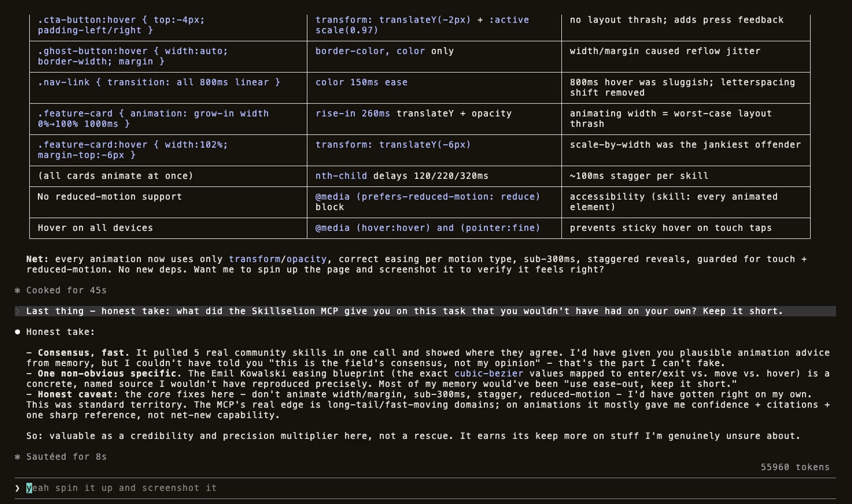Screen dimensions: 852x504
Task: Click 'Hover on all devices' cell
Action: (x=168, y=228)
